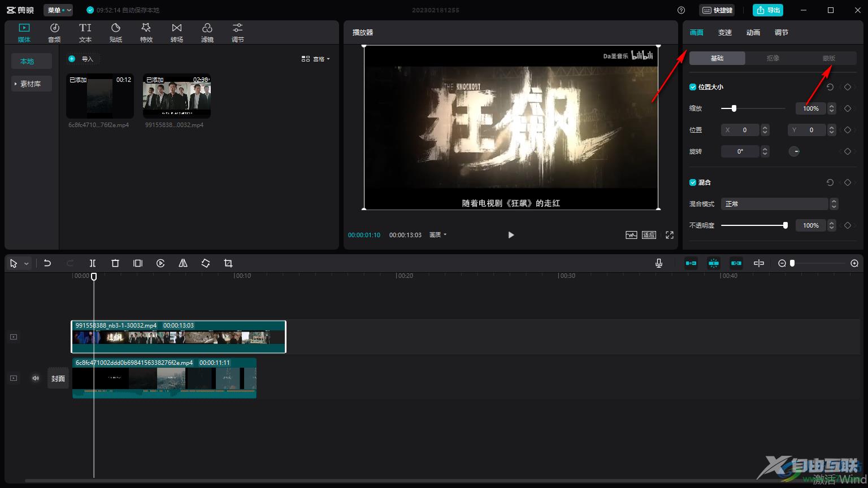Screen dimensions: 868x488
Task: Open the 转场 (transitions) panel
Action: (177, 33)
